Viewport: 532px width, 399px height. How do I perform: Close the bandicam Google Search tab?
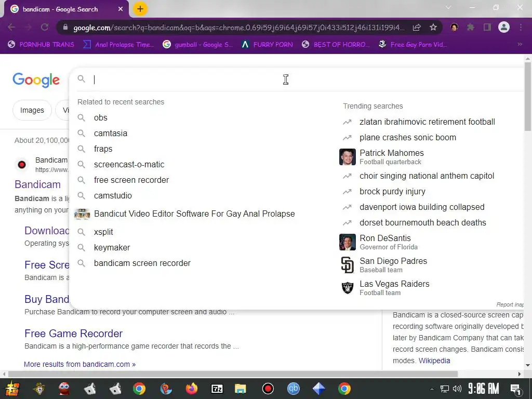click(x=121, y=9)
